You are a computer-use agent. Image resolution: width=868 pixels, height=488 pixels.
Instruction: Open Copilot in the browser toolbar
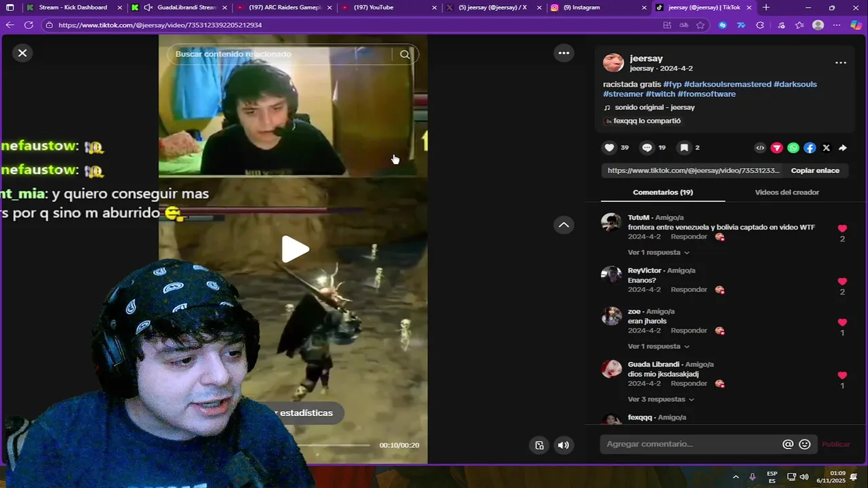coord(856,25)
